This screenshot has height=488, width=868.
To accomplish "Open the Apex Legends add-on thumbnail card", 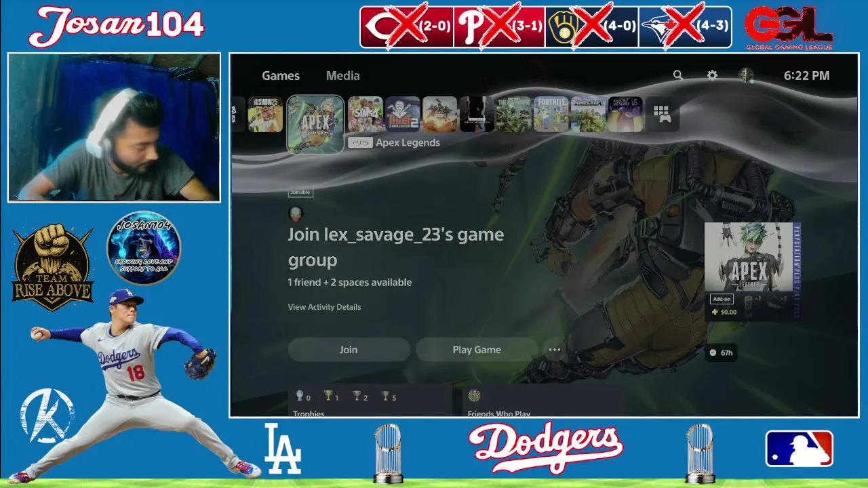I will [752, 271].
